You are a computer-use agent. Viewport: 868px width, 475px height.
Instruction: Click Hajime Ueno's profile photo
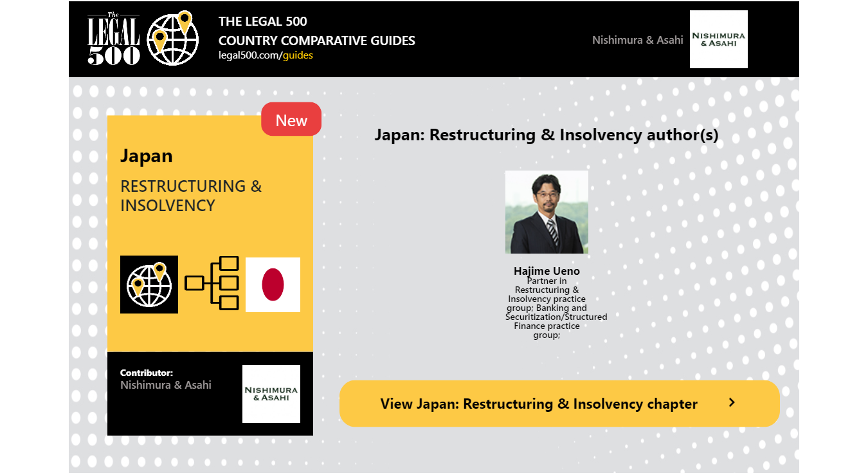[x=547, y=212]
